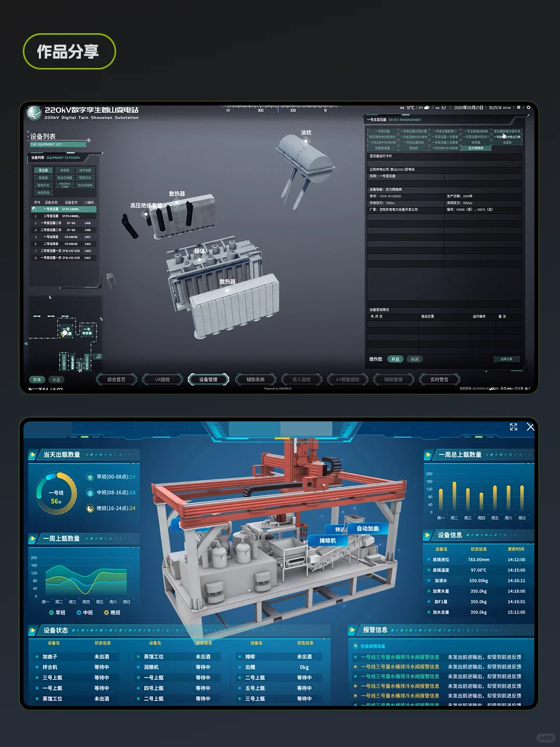This screenshot has width=560, height=747.
Task: Click the 一号线 56次 donut gauge
Action: pyautogui.click(x=56, y=493)
